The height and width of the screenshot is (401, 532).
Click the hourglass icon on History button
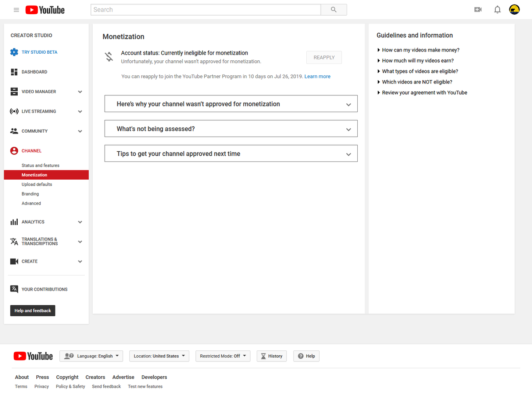coord(263,356)
